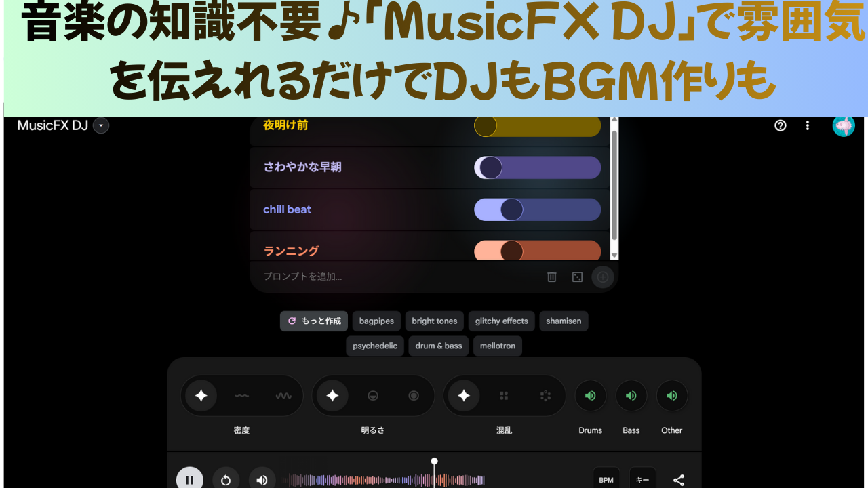Delete prompts with the trash icon
The image size is (868, 488).
(x=552, y=277)
